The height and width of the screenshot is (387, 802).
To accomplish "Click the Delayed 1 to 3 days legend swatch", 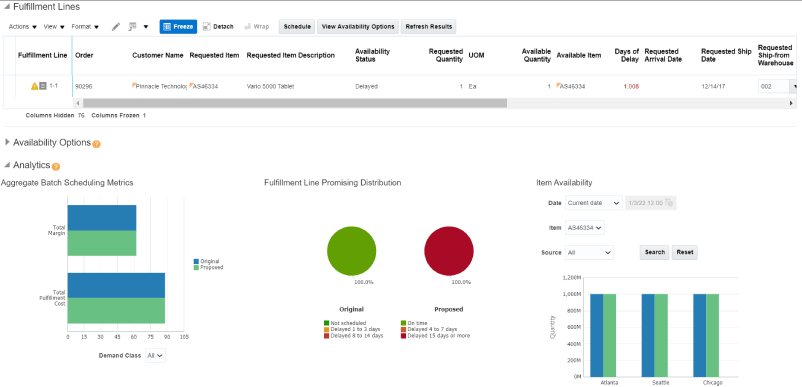I will (326, 329).
